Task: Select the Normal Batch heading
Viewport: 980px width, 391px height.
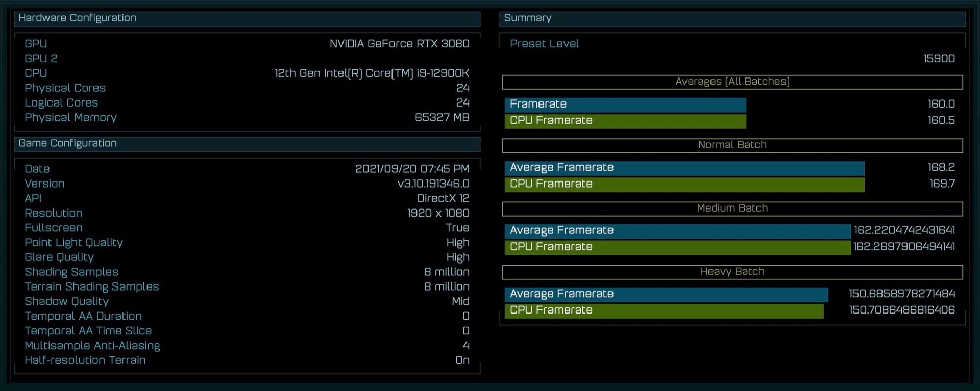Action: tap(732, 145)
